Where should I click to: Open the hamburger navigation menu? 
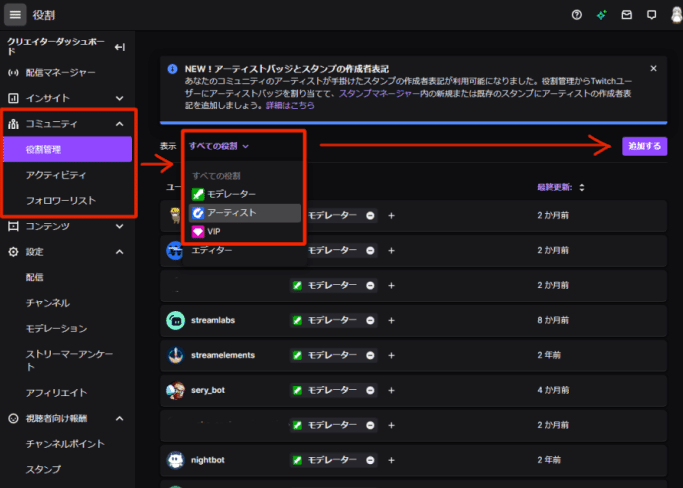coord(15,15)
